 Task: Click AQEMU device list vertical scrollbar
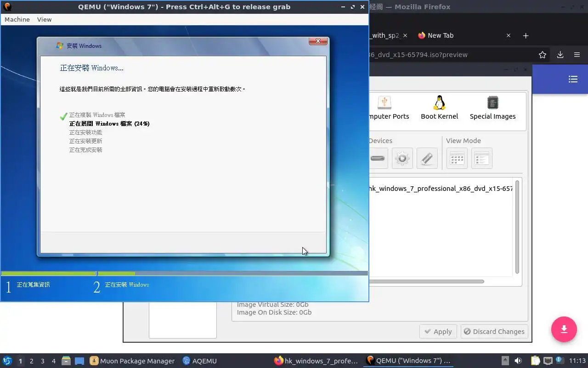[x=517, y=227]
